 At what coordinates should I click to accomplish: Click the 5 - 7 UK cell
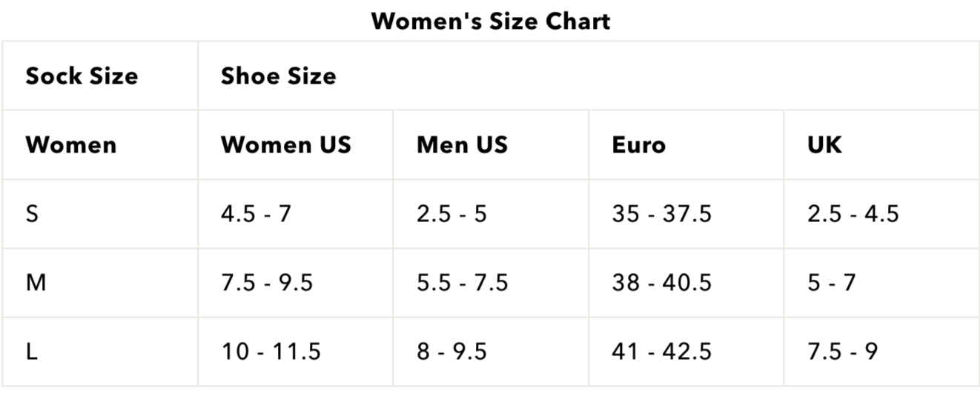831,283
